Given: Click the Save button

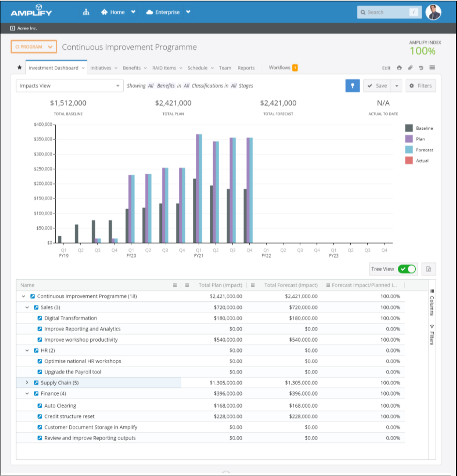Looking at the screenshot, I should point(377,86).
